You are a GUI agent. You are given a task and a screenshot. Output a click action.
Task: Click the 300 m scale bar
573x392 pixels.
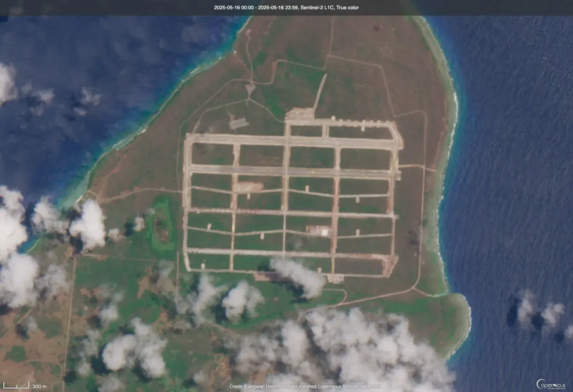tap(17, 385)
